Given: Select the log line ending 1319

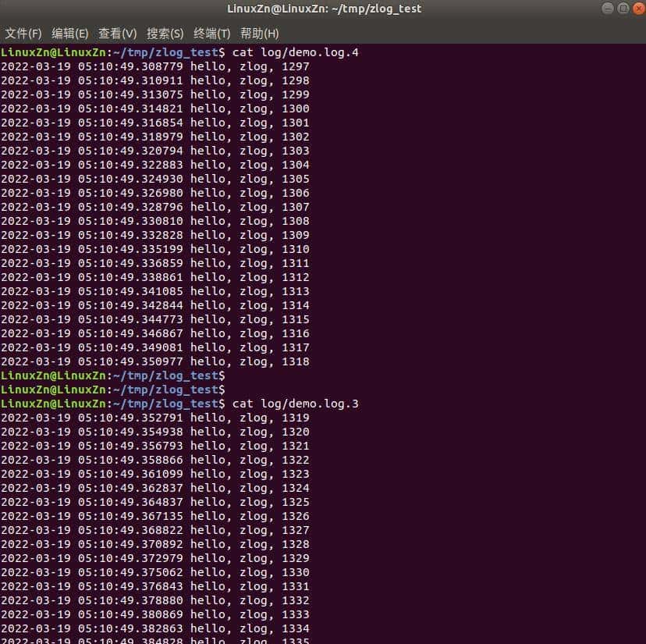Looking at the screenshot, I should tap(155, 418).
